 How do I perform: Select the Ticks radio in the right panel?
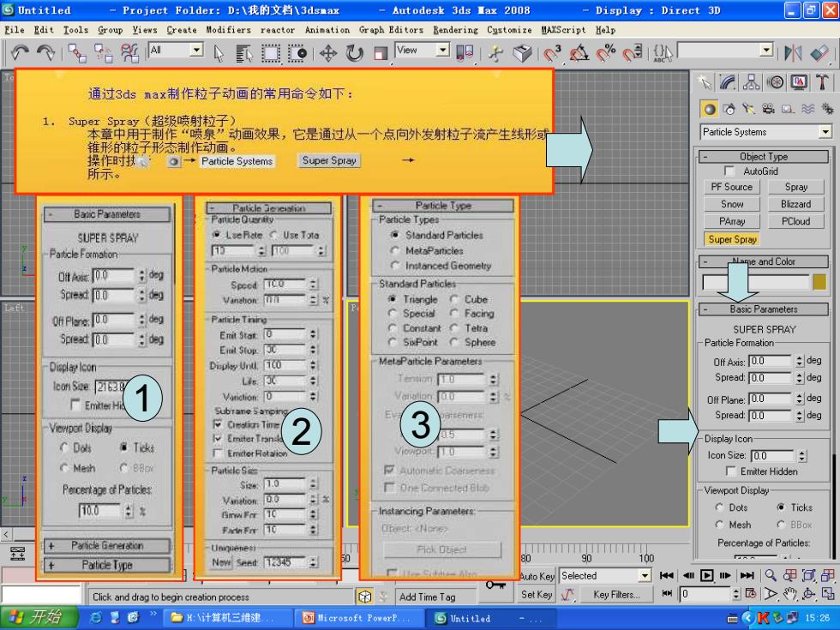point(781,507)
